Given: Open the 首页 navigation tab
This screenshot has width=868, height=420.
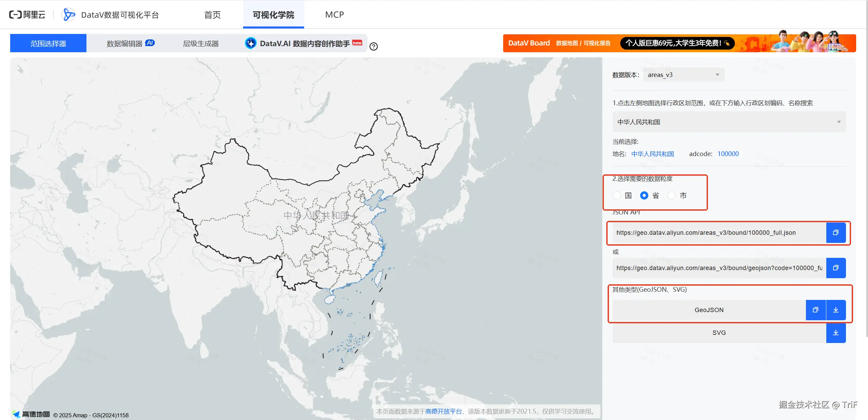Looking at the screenshot, I should 212,15.
